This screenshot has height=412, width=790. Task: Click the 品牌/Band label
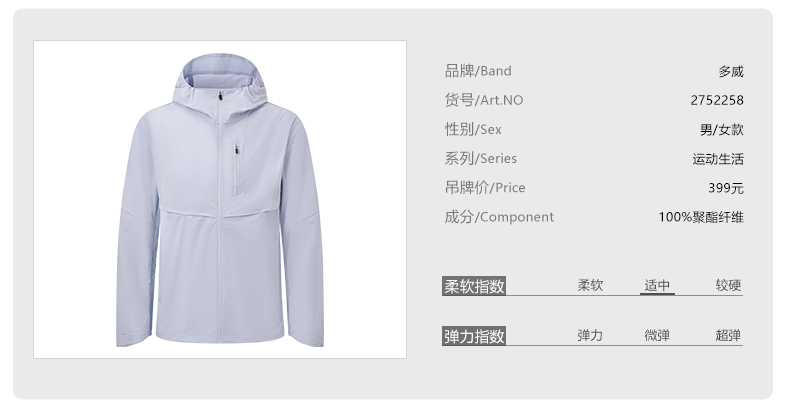point(478,71)
